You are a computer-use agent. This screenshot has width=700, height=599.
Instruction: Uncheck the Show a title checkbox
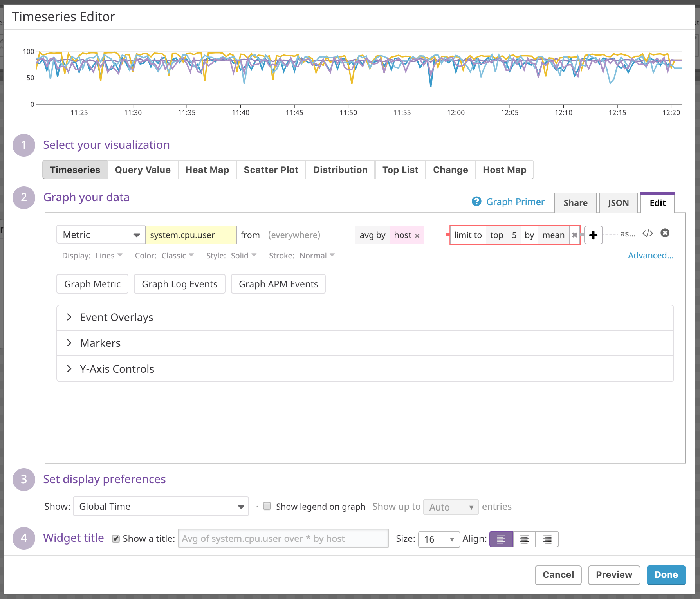[x=116, y=539]
